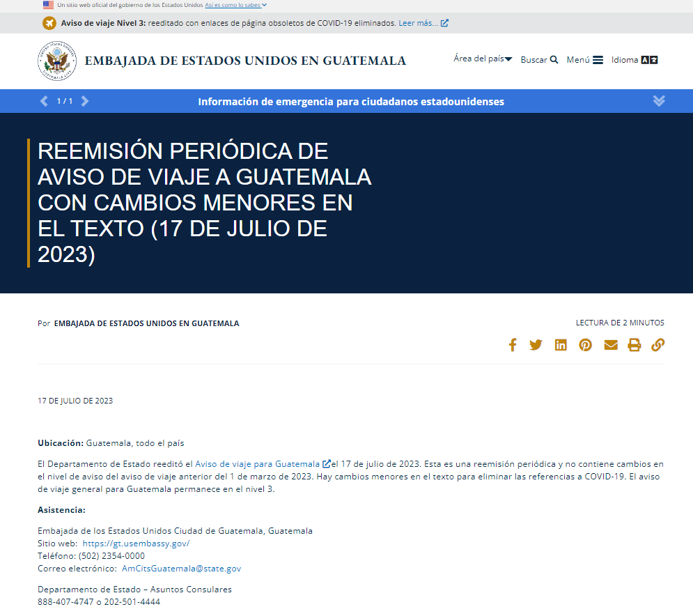The image size is (693, 616).
Task: Open the Idioma language selector
Action: (x=634, y=59)
